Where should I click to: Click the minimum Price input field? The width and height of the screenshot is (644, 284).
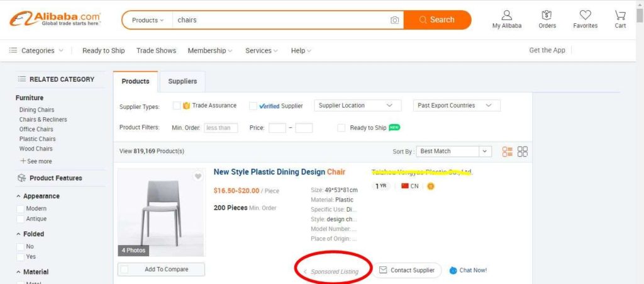[x=277, y=128]
